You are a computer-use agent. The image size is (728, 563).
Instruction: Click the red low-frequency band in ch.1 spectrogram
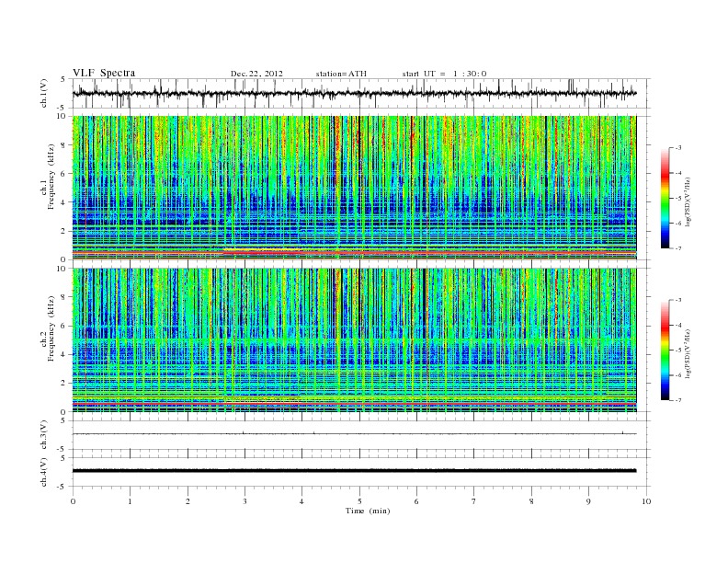tap(354, 252)
